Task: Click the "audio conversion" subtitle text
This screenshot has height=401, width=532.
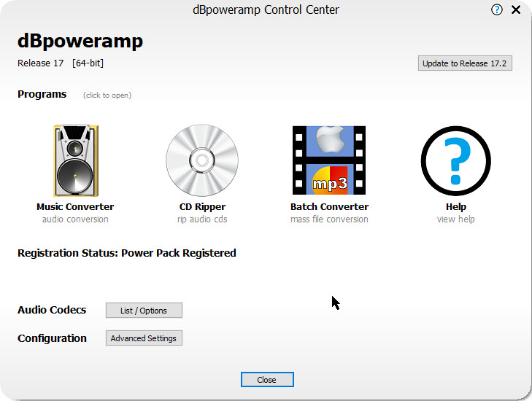Action: coord(75,219)
